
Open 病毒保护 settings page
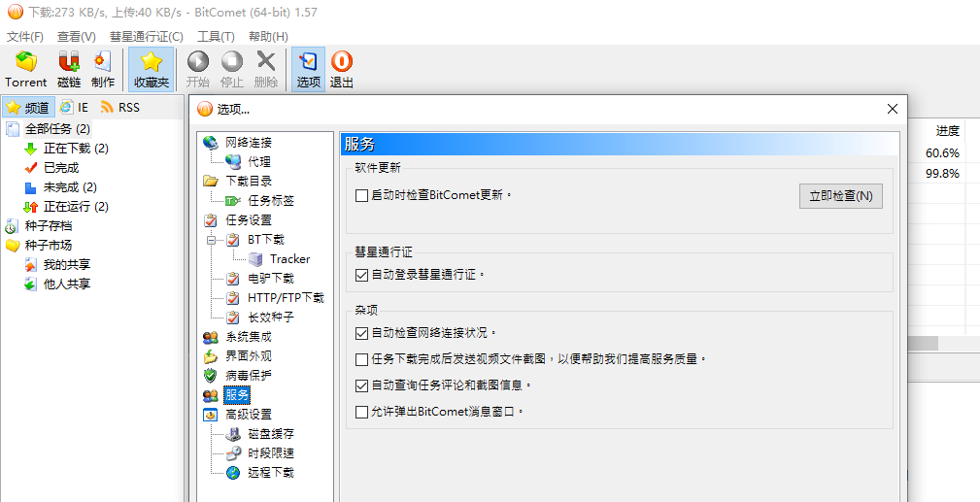coord(248,376)
